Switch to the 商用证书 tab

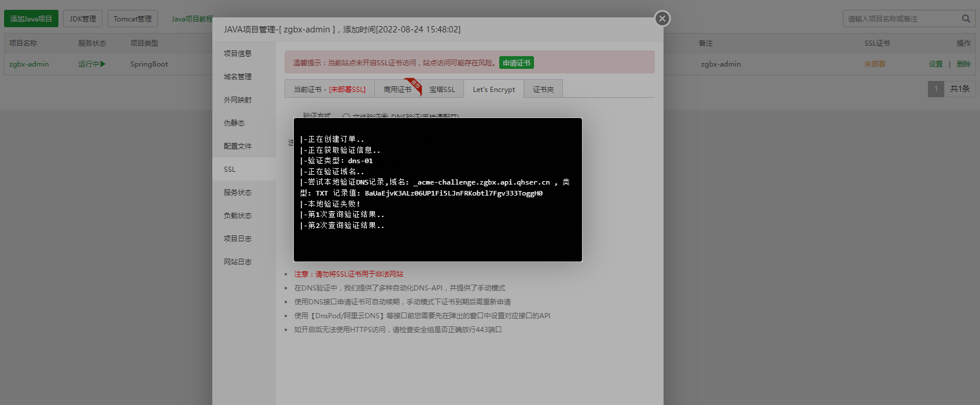397,89
